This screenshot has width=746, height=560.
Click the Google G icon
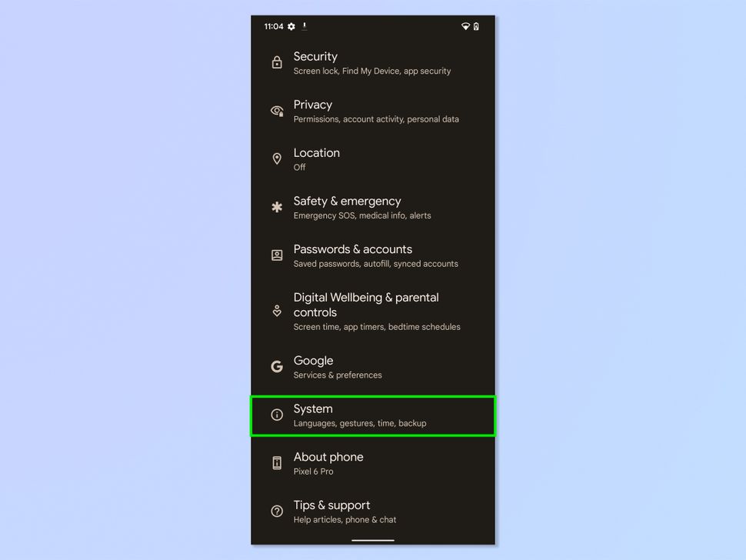[x=277, y=366]
